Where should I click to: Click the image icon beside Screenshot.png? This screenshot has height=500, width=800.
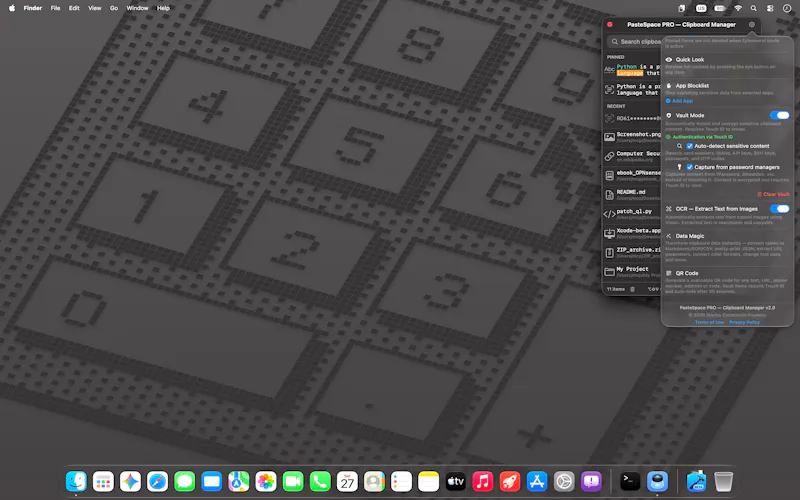609,137
